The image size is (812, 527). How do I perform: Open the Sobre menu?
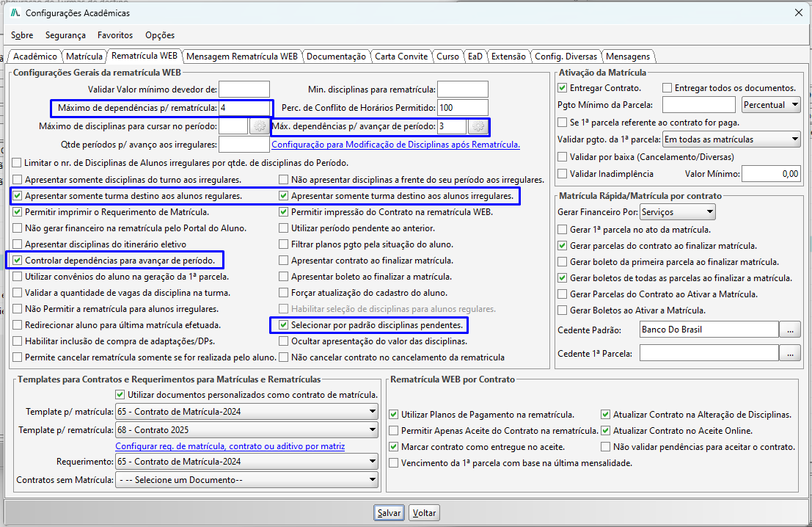coord(22,35)
